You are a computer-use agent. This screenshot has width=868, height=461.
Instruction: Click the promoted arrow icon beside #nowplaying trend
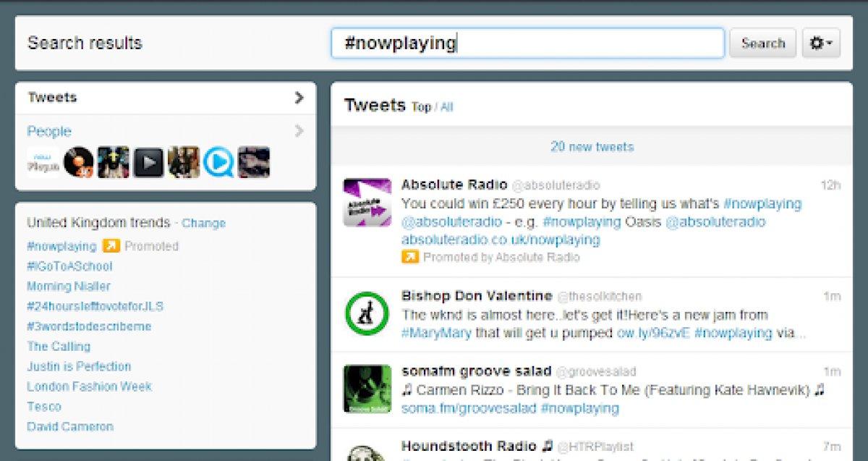(x=110, y=246)
